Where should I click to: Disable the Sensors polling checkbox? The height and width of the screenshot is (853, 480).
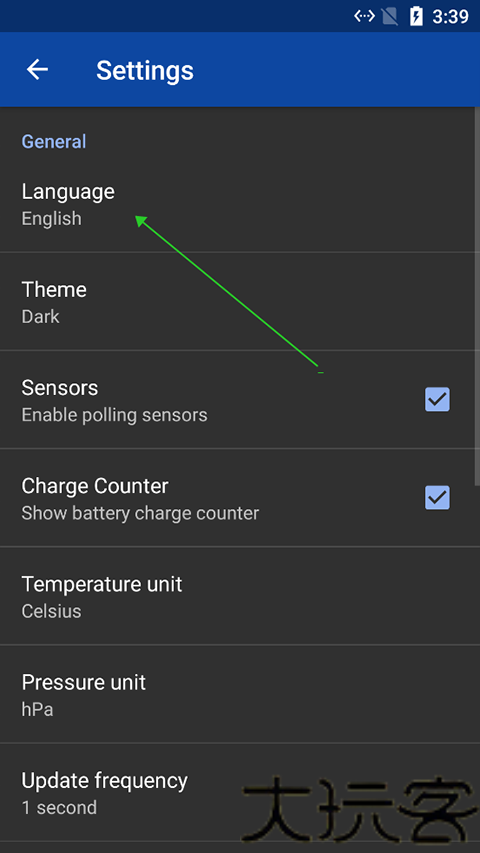tap(437, 399)
